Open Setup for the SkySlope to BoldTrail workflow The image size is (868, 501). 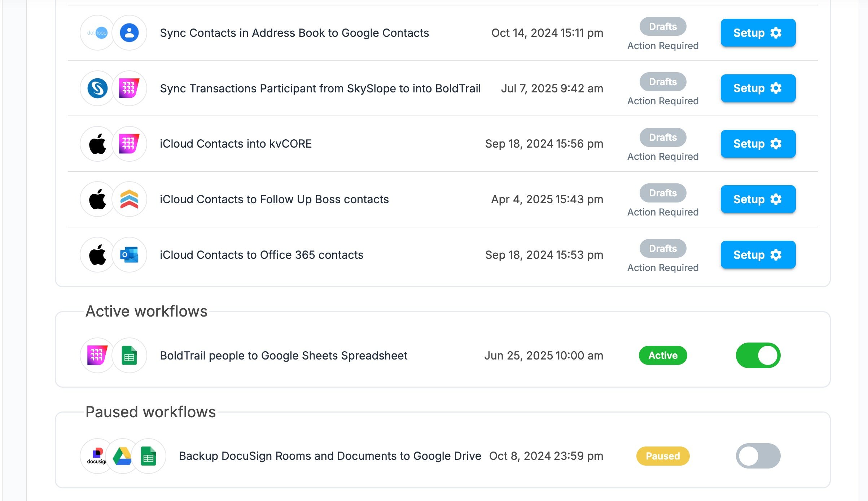758,88
